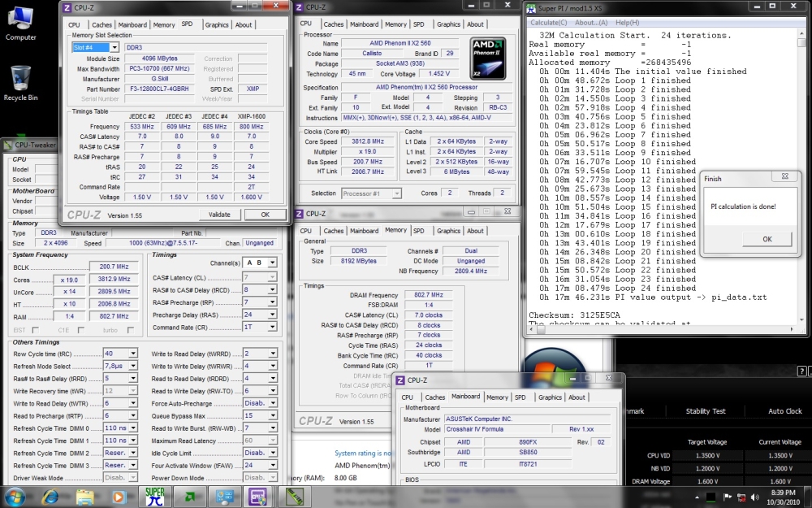This screenshot has width=812, height=508.
Task: Launch Internet Explorer from the taskbar
Action: (x=50, y=497)
